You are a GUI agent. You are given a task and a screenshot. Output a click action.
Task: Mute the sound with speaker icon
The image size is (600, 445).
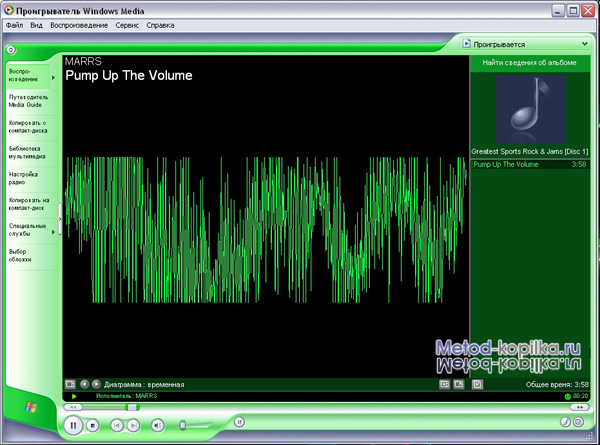[x=157, y=425]
